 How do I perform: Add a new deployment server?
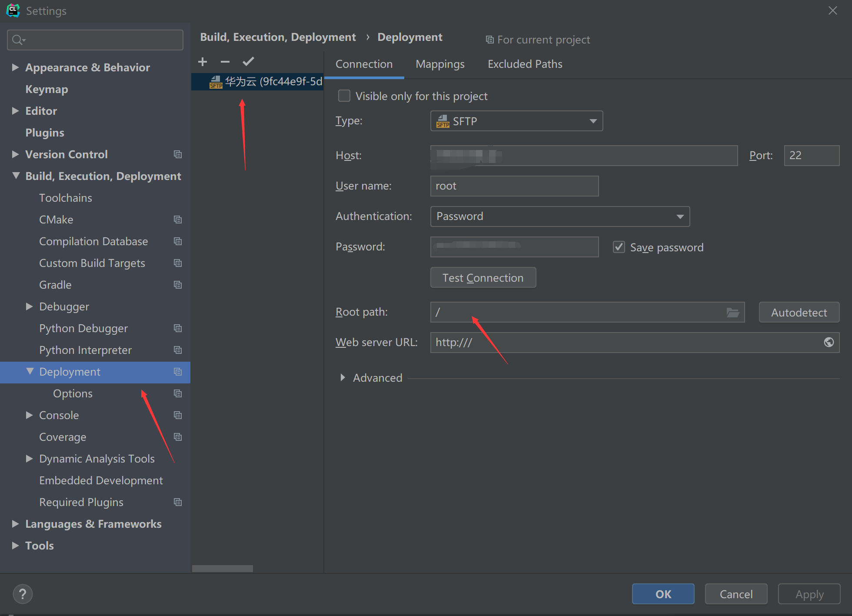[x=203, y=61]
